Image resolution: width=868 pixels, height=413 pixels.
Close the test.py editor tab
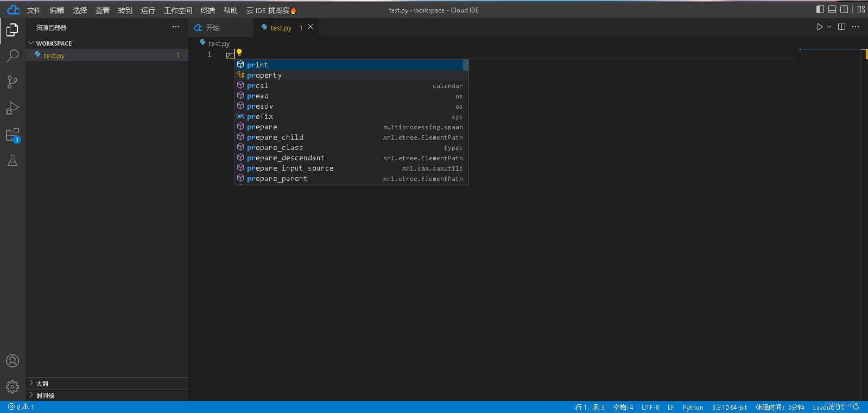click(x=311, y=27)
